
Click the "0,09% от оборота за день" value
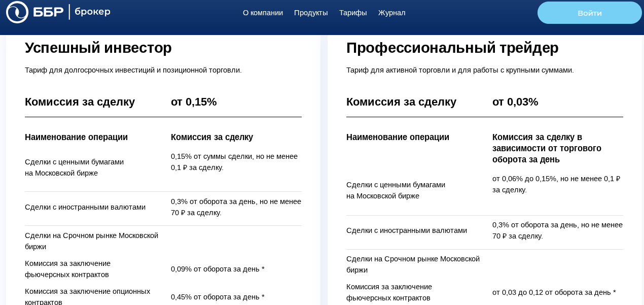(218, 269)
